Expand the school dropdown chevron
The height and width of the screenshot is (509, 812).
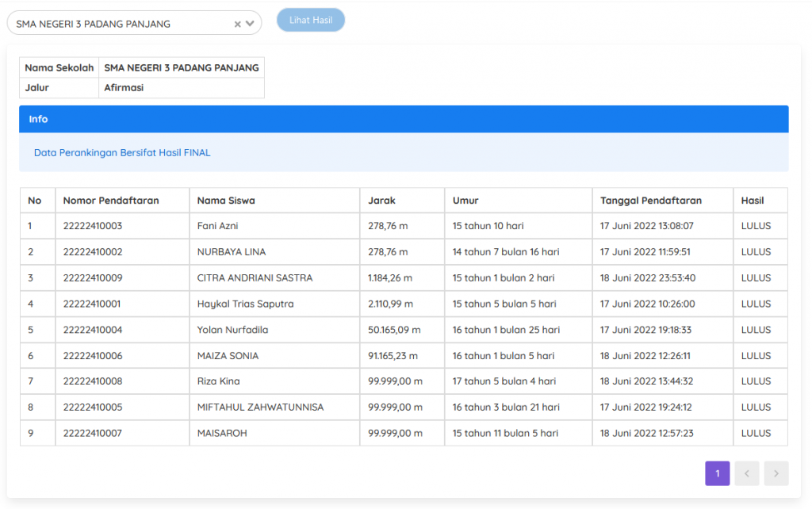coord(250,24)
